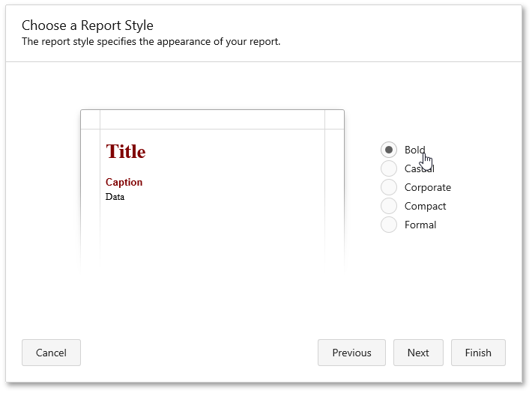Viewport: 532px width, 393px height.
Task: Select the Compact style radio button
Action: [x=388, y=206]
